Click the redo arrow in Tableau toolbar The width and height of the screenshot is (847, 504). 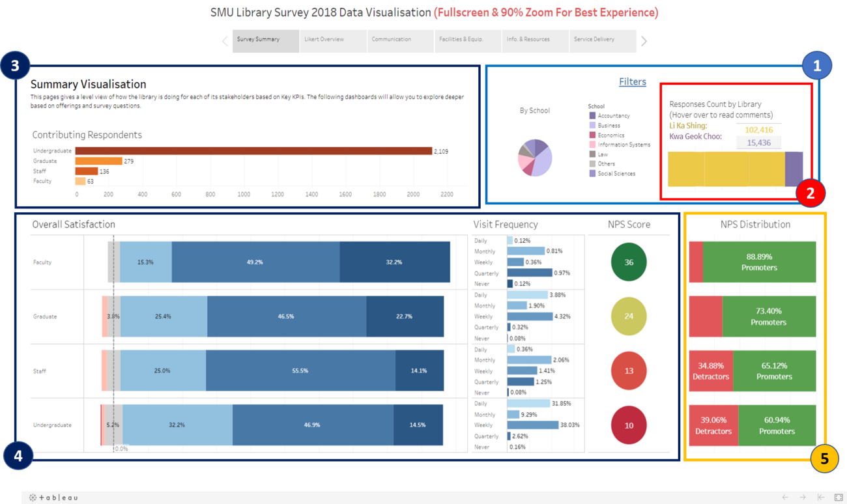[x=803, y=497]
